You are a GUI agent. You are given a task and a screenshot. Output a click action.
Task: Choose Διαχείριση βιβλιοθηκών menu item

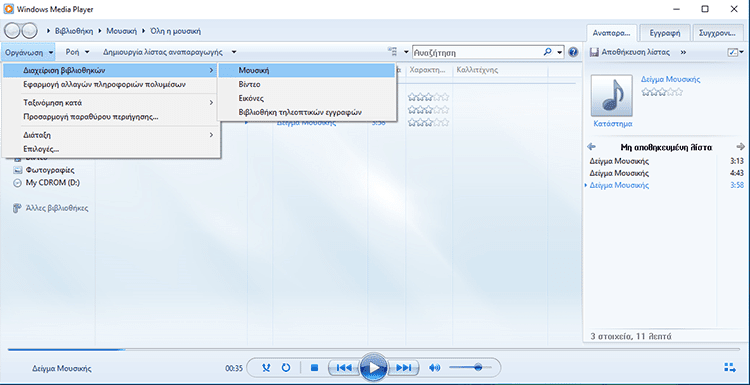click(111, 70)
